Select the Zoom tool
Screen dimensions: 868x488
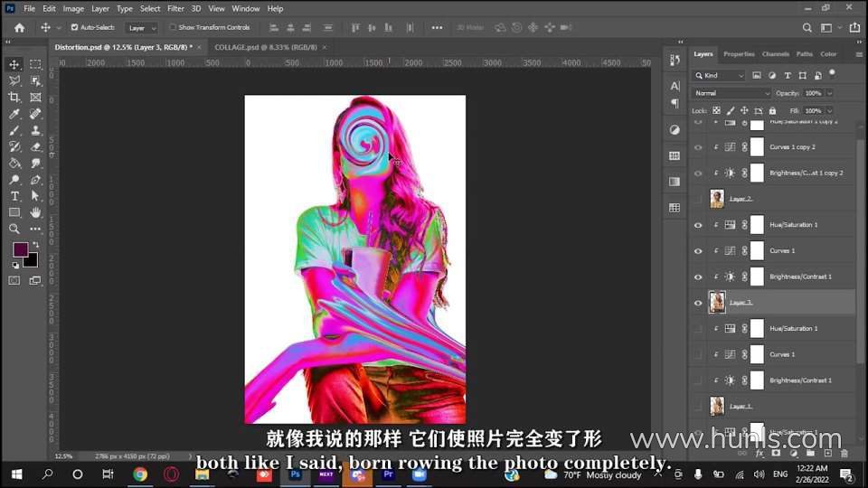pyautogui.click(x=14, y=229)
